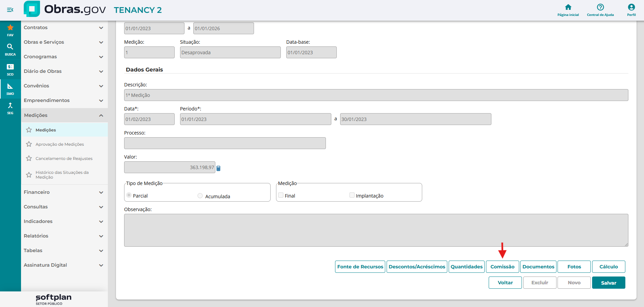This screenshot has width=644, height=307.
Task: Favorite Aprovação de Medições with star
Action: click(29, 144)
